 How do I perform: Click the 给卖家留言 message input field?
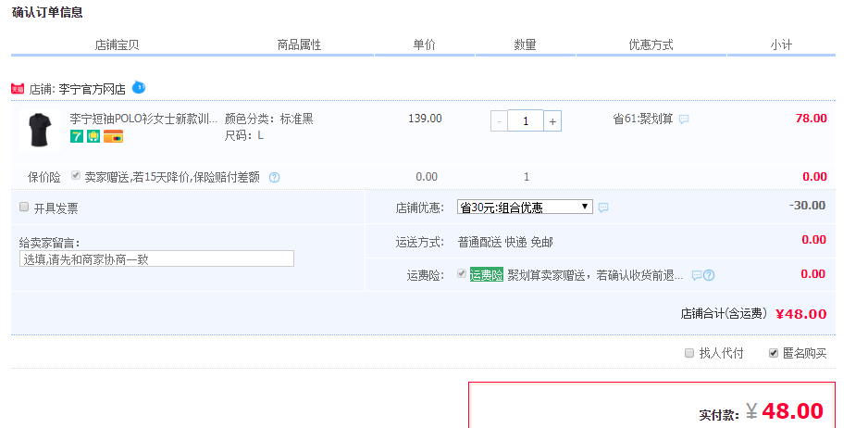(x=156, y=258)
